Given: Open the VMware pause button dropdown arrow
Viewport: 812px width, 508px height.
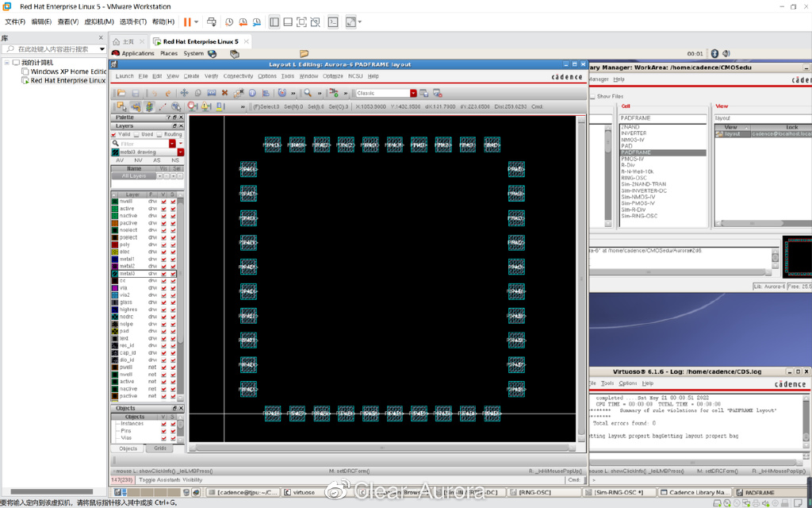Looking at the screenshot, I should tap(197, 21).
